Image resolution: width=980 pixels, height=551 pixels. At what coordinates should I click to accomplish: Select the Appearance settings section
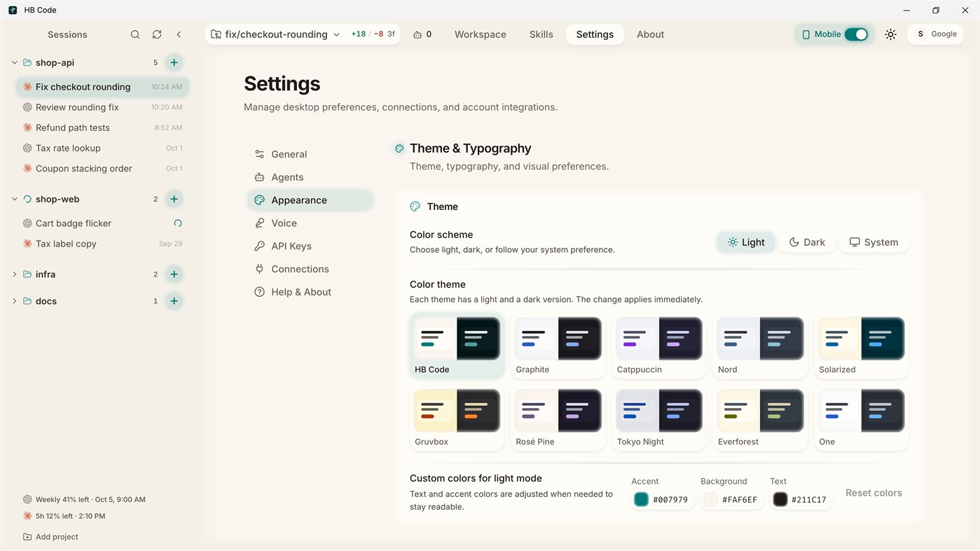310,200
